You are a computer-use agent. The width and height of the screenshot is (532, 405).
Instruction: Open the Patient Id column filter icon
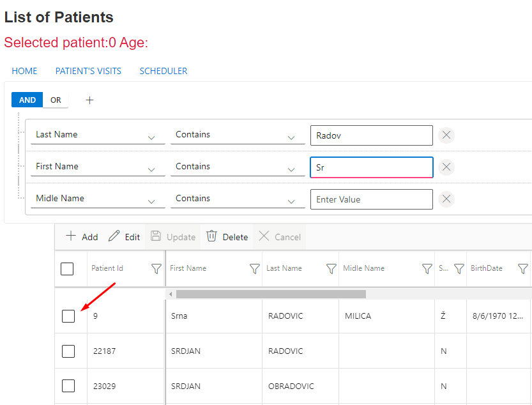(156, 269)
